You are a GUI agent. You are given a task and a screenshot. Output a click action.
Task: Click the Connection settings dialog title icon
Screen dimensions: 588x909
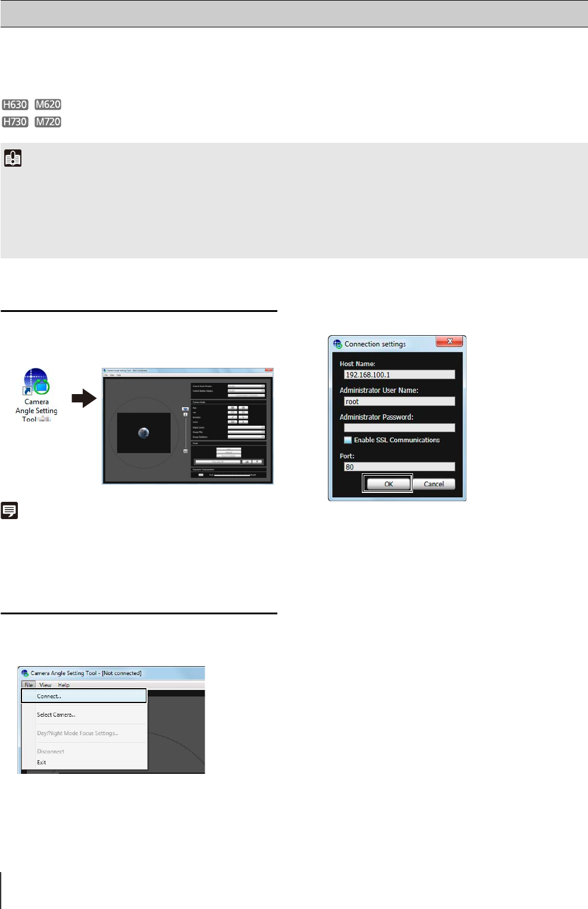pos(337,344)
